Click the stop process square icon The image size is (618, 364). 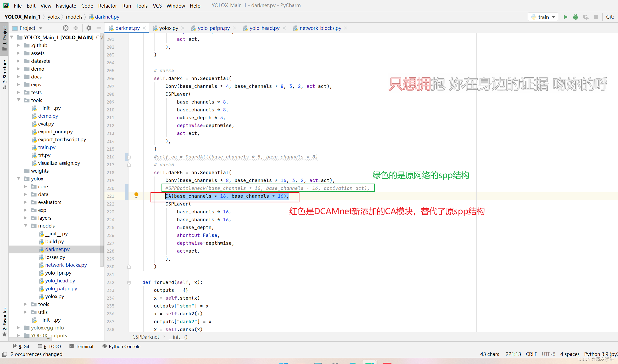pos(596,17)
